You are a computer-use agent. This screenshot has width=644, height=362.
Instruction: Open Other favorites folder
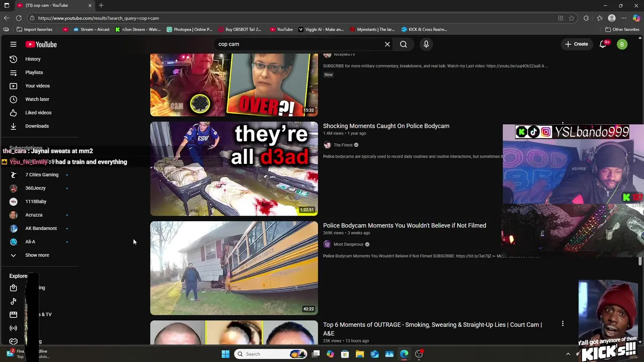tap(622, 29)
